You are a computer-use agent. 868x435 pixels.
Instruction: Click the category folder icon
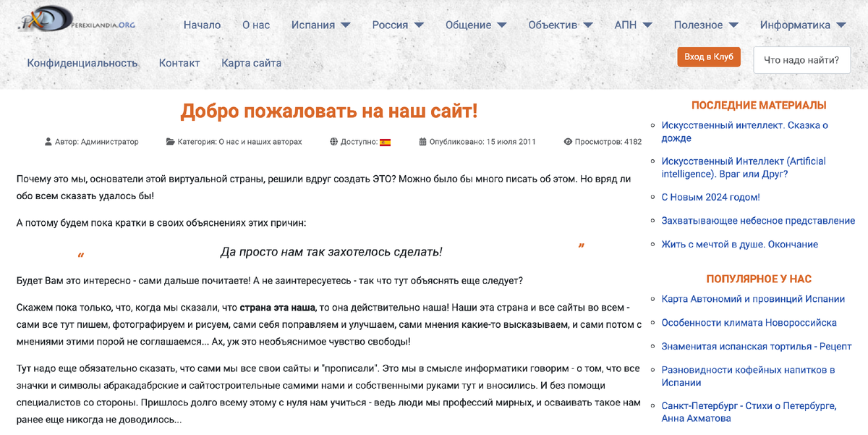point(170,142)
